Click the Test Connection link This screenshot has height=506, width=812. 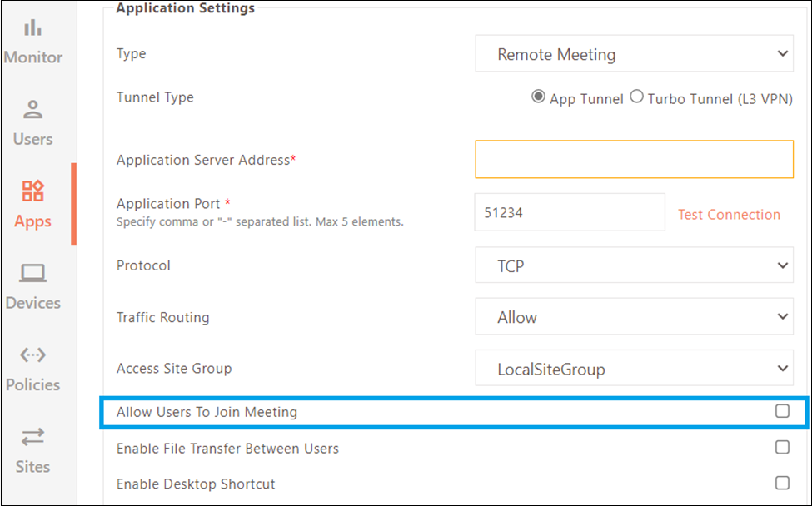tap(729, 215)
